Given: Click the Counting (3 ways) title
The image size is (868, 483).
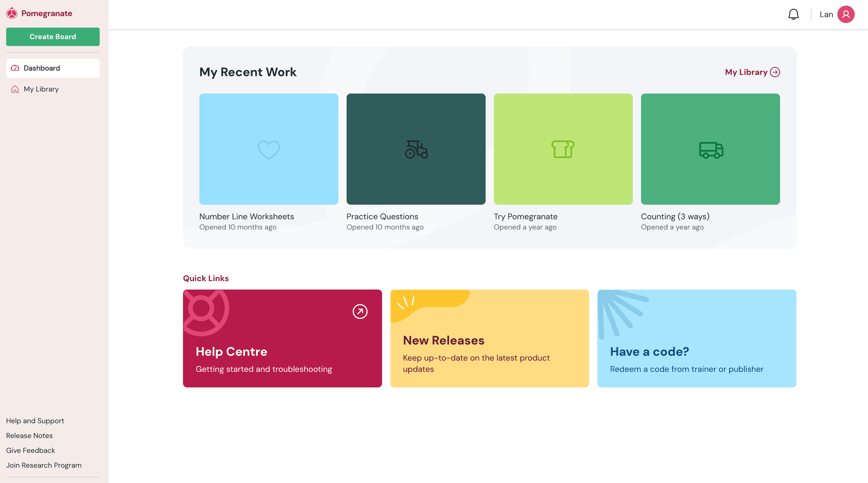Looking at the screenshot, I should (675, 216).
